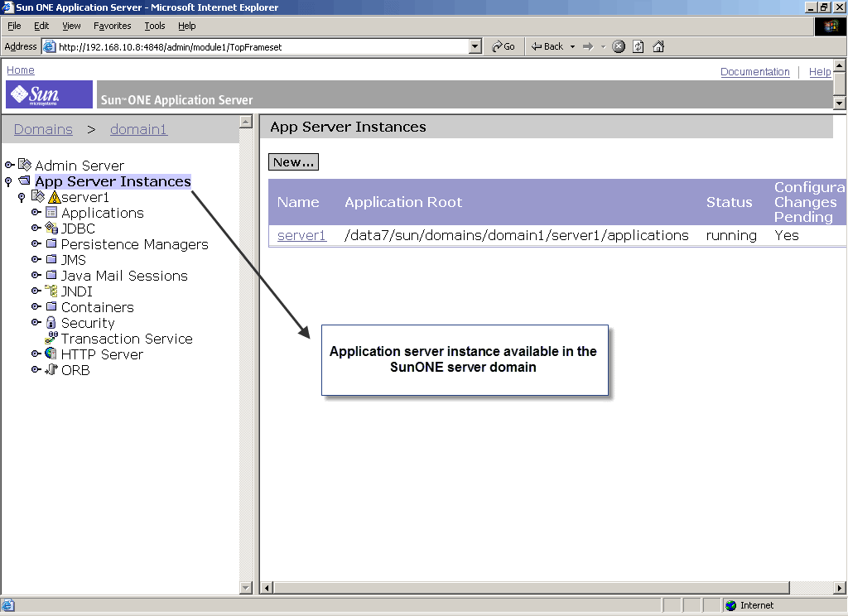This screenshot has height=616, width=848.
Task: Click the tree pane scroll down arrow
Action: pos(246,587)
